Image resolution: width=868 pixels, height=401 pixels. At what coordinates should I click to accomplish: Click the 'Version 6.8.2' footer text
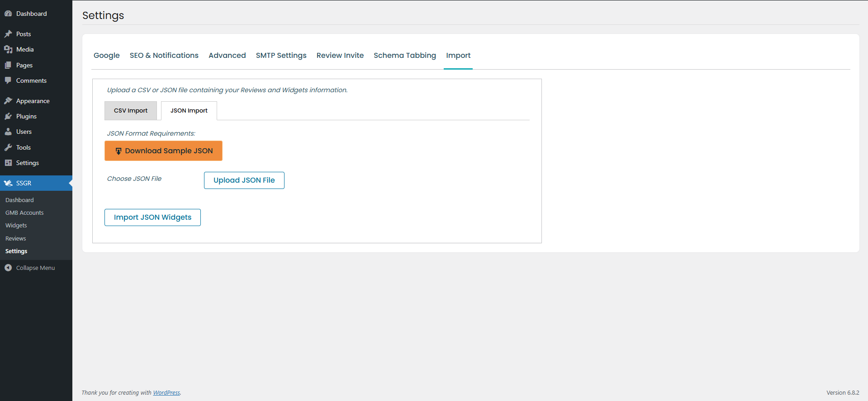(x=843, y=393)
